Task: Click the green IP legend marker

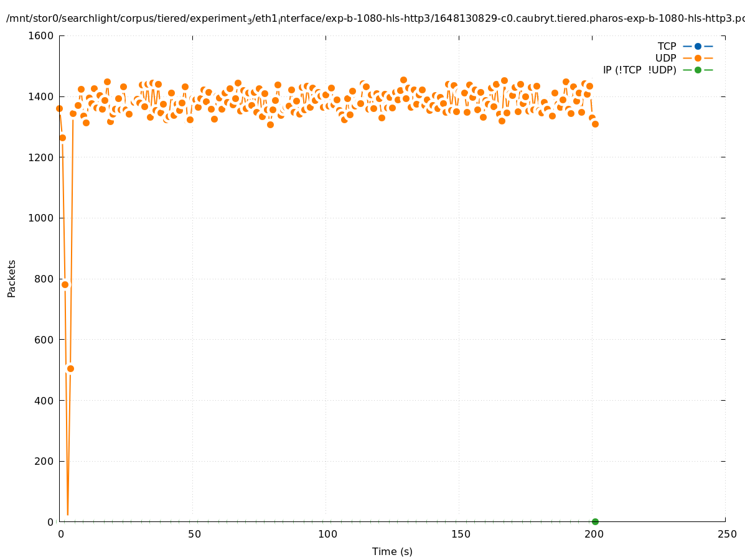Action: point(698,70)
